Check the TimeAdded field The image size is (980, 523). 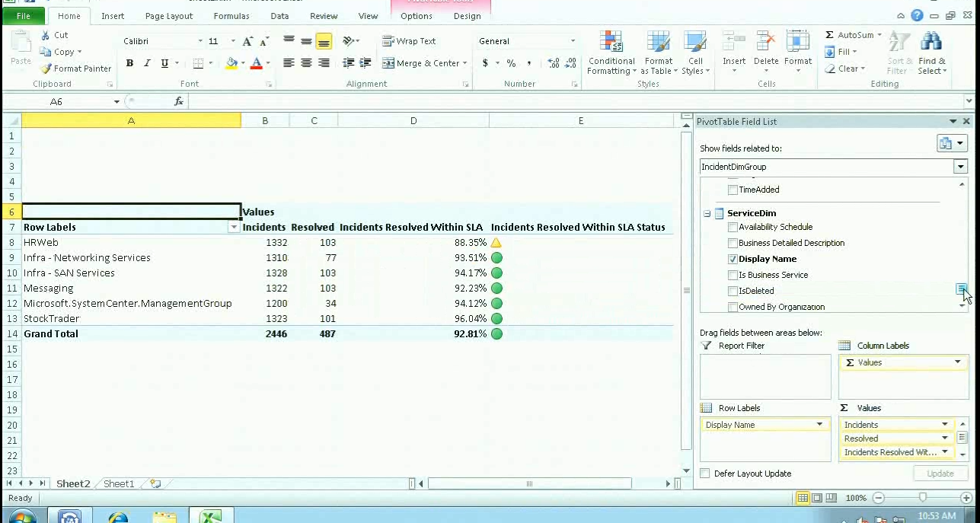733,190
